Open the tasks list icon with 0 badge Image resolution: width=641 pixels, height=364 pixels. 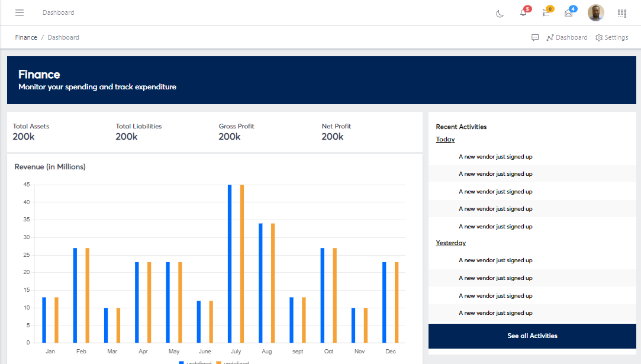pos(546,12)
